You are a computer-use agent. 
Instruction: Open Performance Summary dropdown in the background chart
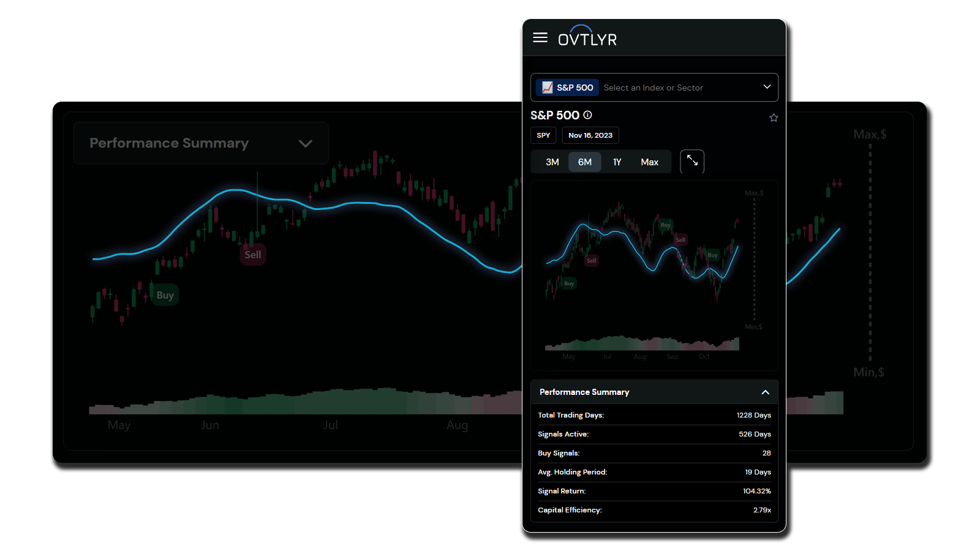click(201, 143)
